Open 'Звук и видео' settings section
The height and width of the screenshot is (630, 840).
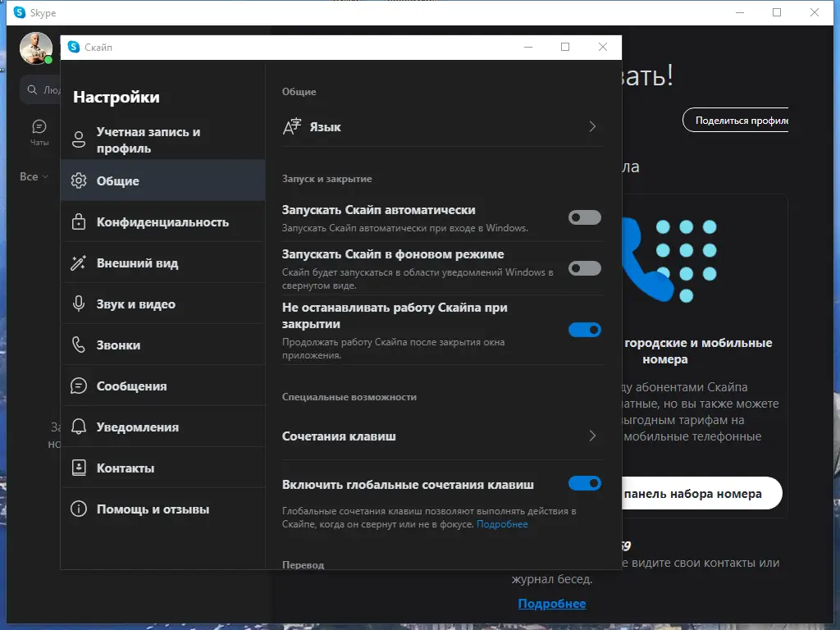tap(163, 304)
